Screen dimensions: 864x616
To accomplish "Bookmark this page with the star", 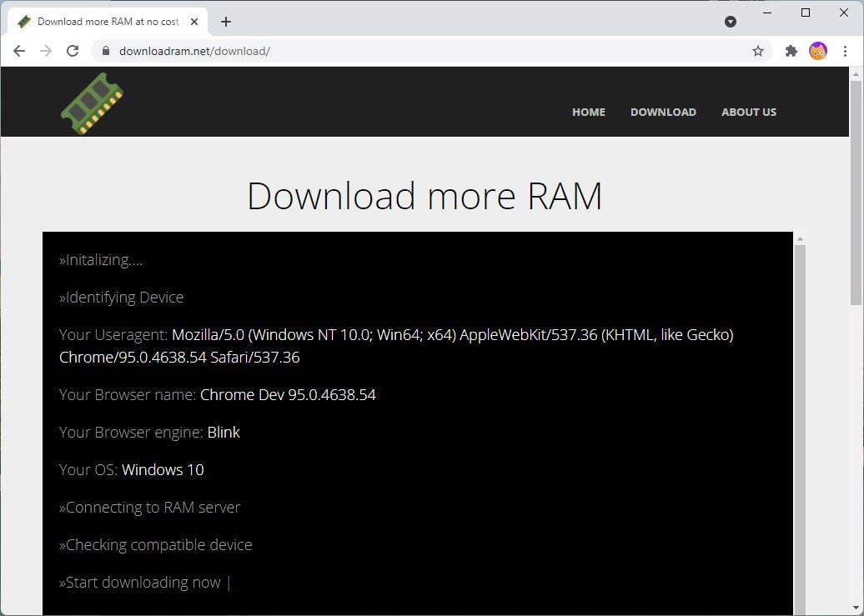I will pos(757,51).
